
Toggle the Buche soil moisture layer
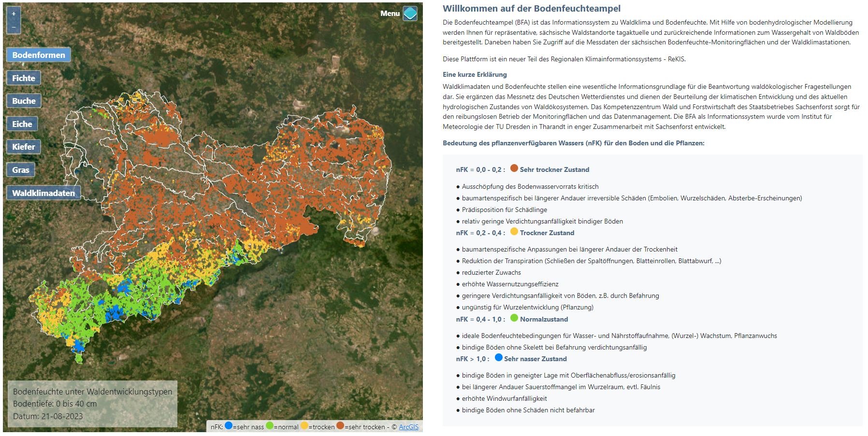pyautogui.click(x=24, y=101)
